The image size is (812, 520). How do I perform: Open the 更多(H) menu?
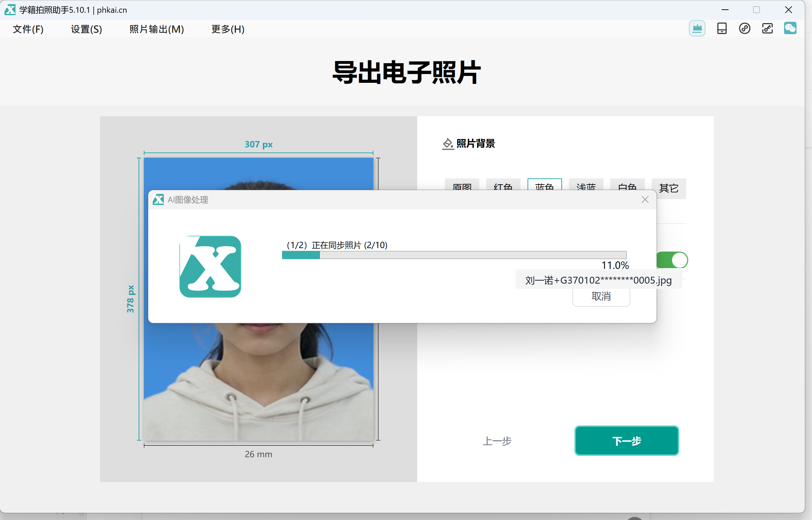(x=228, y=29)
